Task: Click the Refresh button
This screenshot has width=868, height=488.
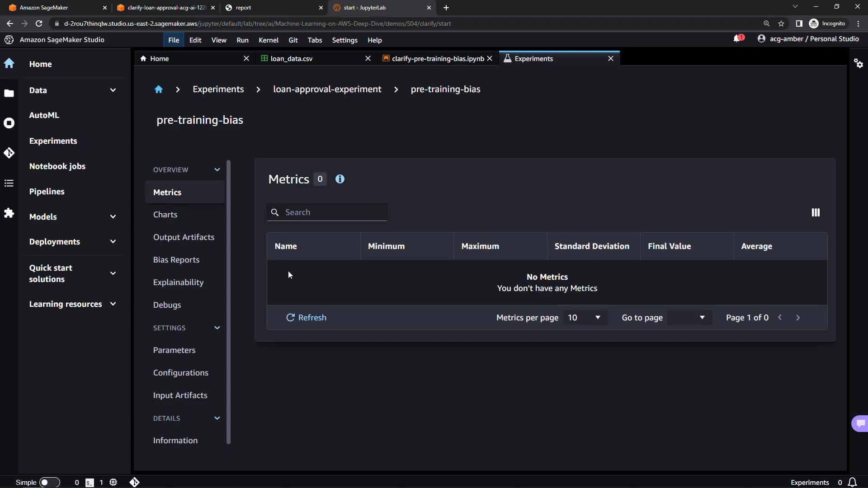Action: [x=306, y=318]
